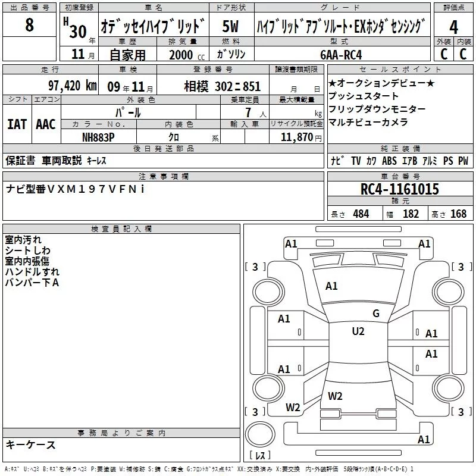
Task: Click the model code 6AA-RC4
Action: pos(341,55)
